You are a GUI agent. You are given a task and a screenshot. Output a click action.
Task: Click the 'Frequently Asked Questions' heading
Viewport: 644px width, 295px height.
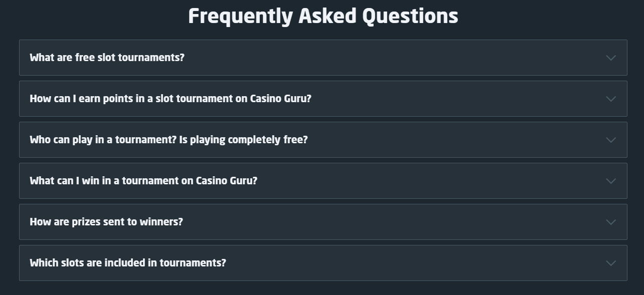(x=323, y=16)
